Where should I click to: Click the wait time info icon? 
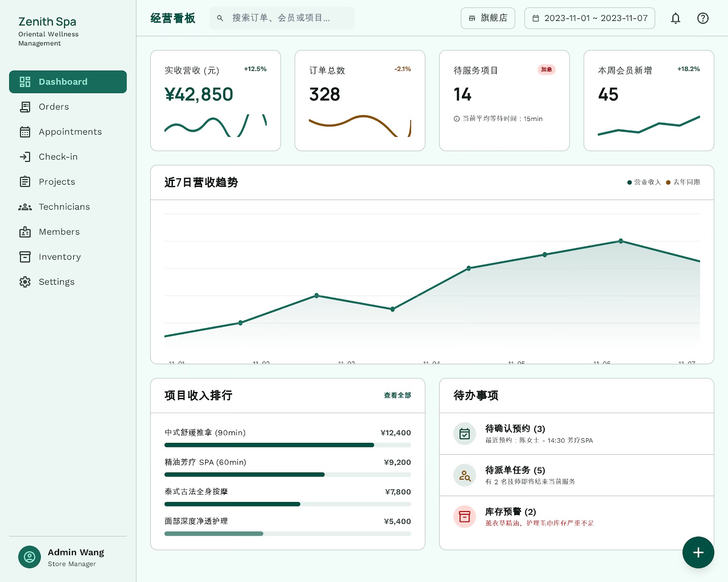(456, 119)
